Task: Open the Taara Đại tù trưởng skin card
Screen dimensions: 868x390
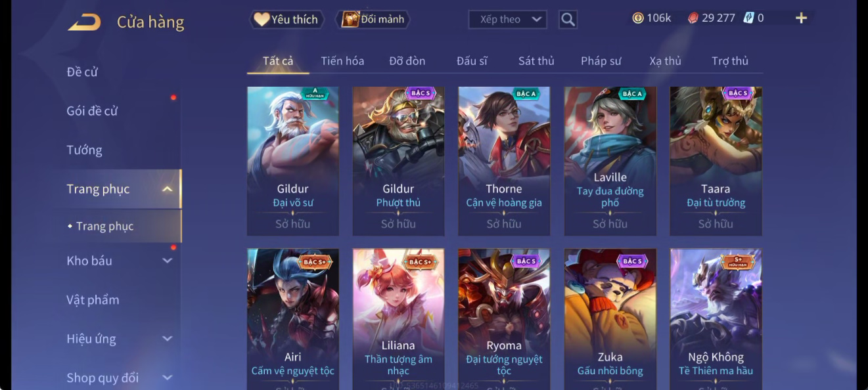Action: pos(716,162)
